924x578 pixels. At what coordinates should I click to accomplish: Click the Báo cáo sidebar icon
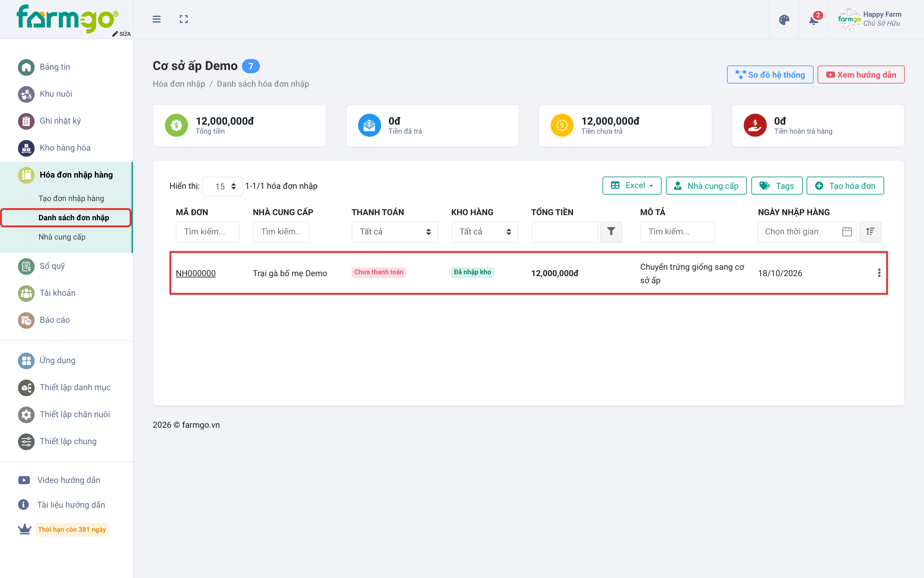26,320
